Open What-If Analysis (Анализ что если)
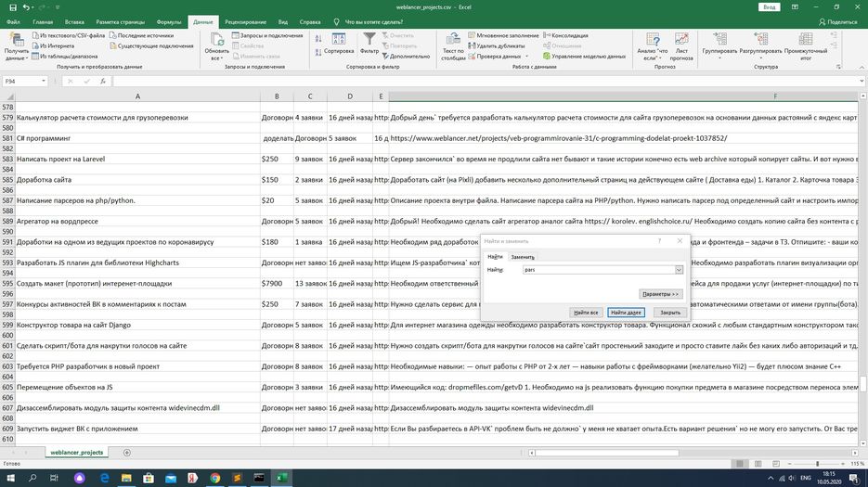This screenshot has width=868, height=487. click(653, 47)
